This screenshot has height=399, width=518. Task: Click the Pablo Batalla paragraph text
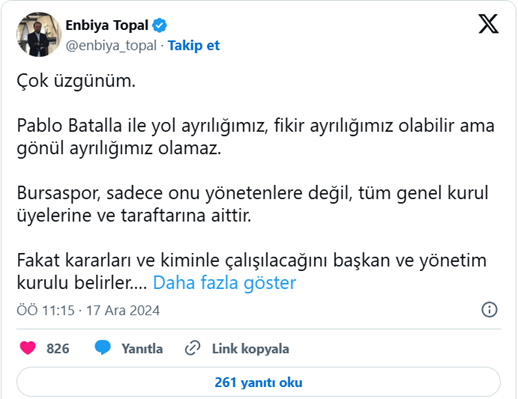coord(256,137)
